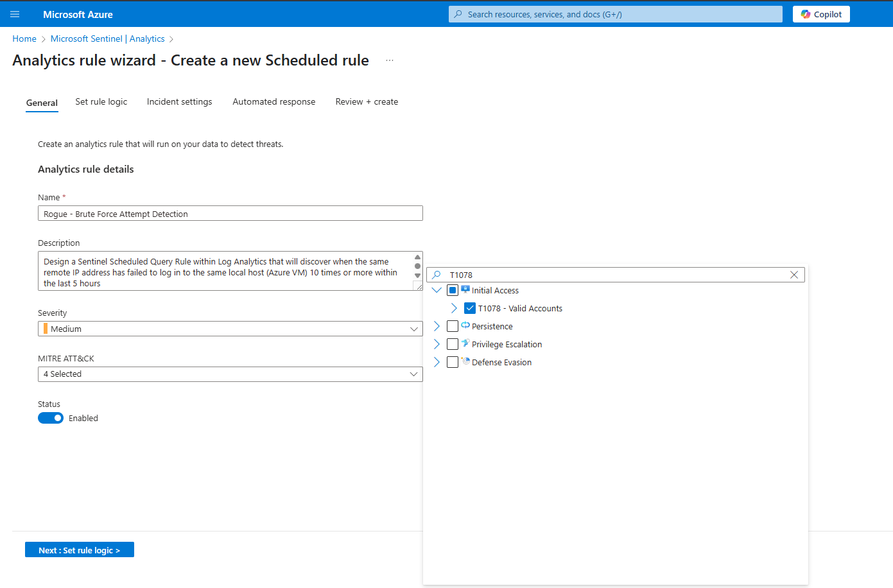Click the description scroll down arrow

(418, 275)
